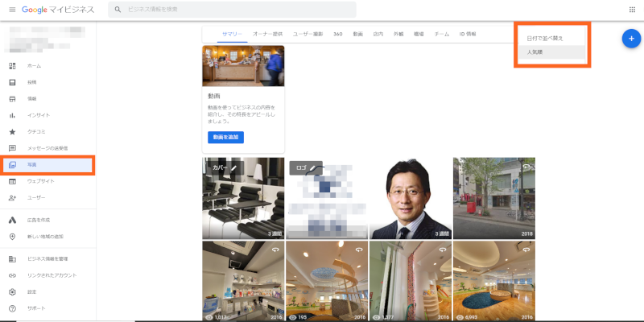Click the blue plus add-photo button

point(631,39)
